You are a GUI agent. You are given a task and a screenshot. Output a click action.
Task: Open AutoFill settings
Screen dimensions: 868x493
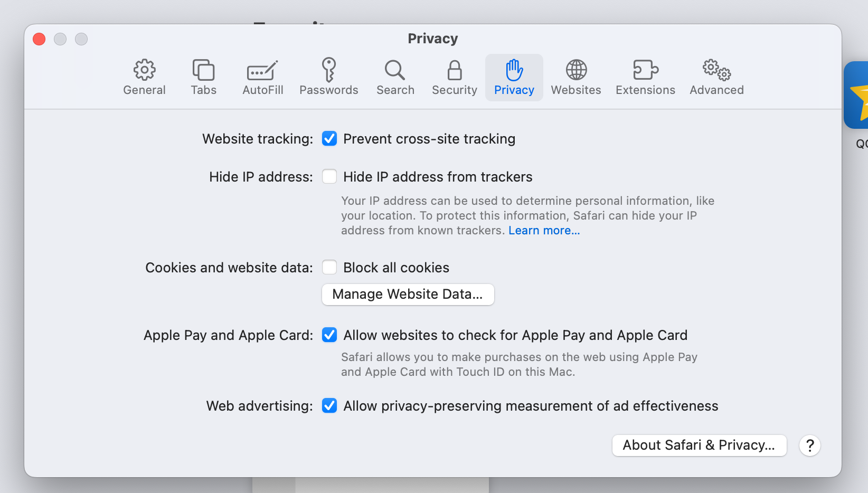pos(262,77)
